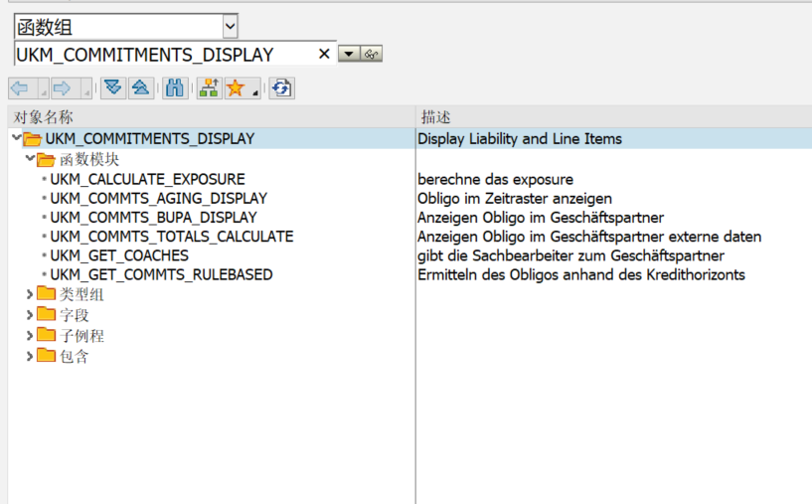
Task: Click the open folder icon of 函数模块
Action: (46, 159)
